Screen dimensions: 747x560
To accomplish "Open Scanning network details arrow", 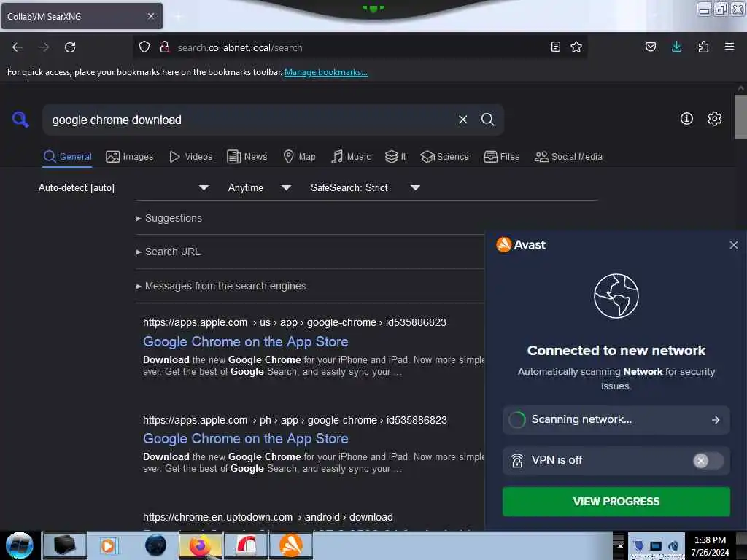I will click(x=716, y=420).
